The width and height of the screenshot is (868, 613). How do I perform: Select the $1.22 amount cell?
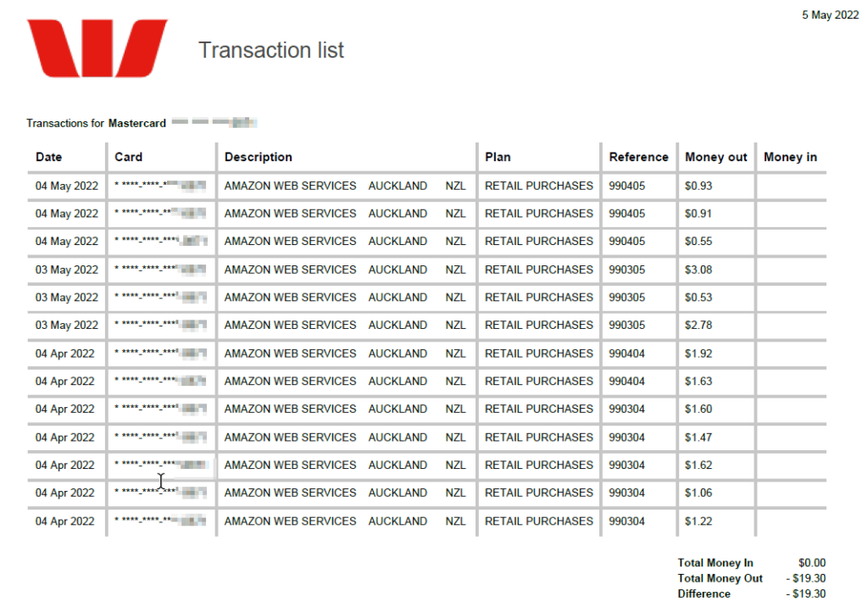(698, 521)
